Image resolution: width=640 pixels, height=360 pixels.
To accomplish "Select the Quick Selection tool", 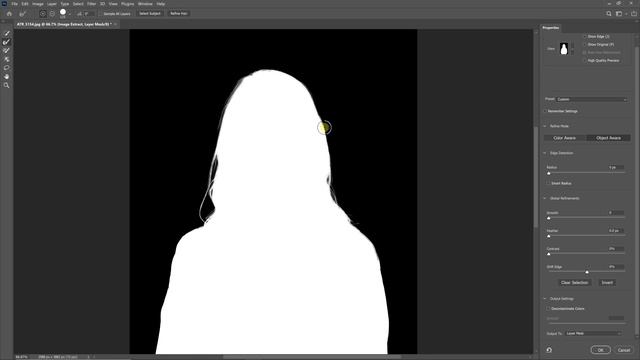I will pyautogui.click(x=7, y=33).
